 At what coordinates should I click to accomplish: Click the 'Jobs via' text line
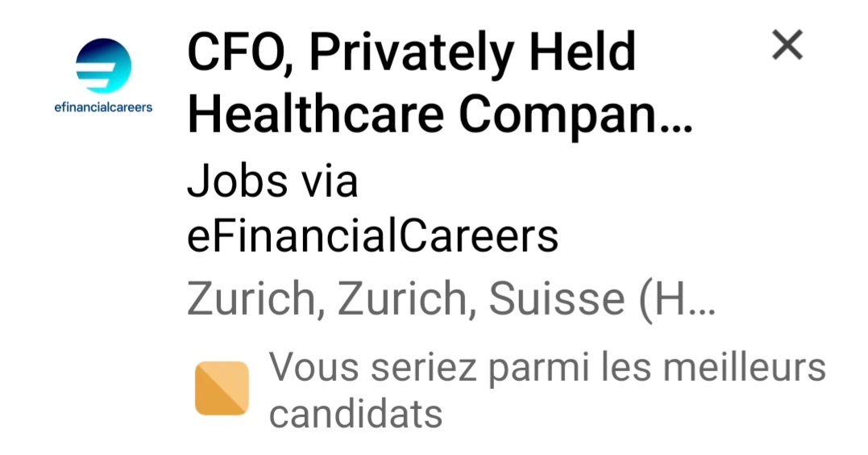point(272,181)
